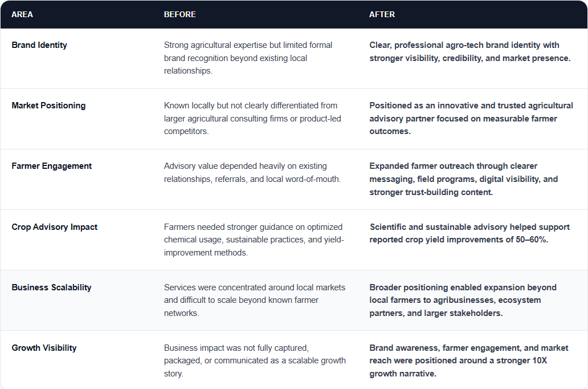Click the Market Positioning before text
Screen dimensions: 588x389
(252, 118)
